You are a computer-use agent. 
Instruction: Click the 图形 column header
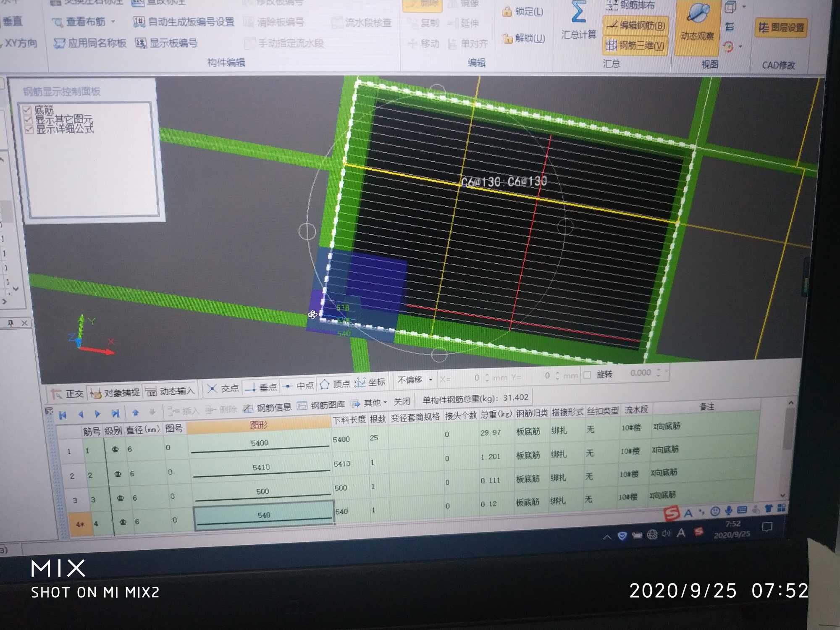[x=259, y=425]
